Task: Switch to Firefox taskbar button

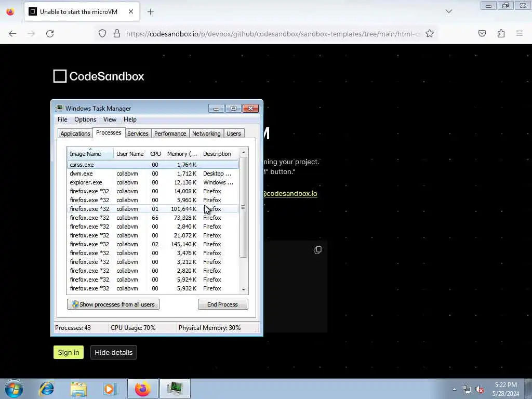Action: pos(143,389)
